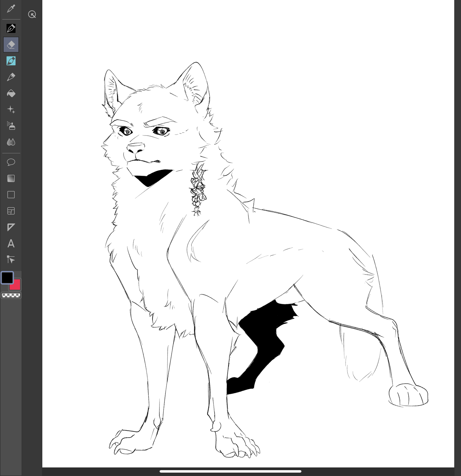461x476 pixels.
Task: Choose the Frame border panel tool
Action: (11, 211)
